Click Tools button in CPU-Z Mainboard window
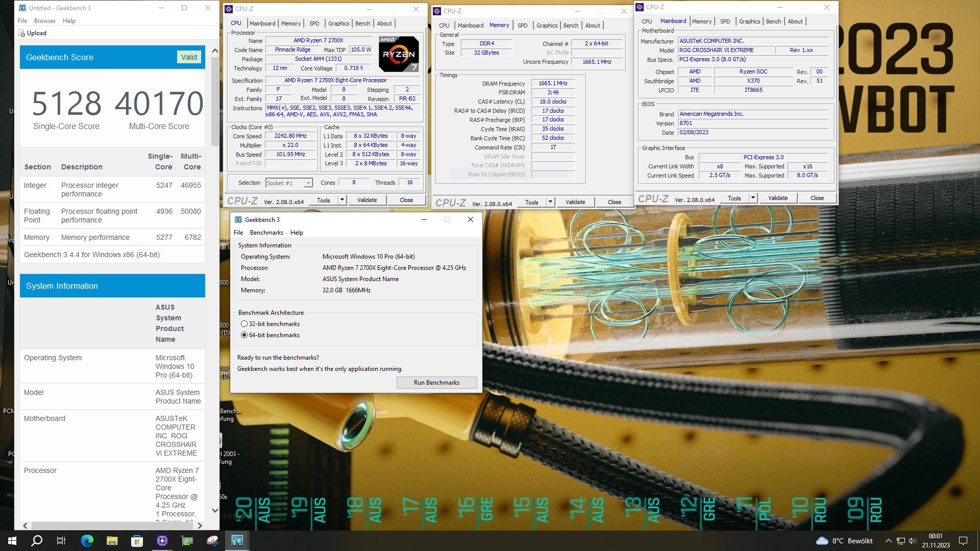This screenshot has width=980, height=551. 734,198
